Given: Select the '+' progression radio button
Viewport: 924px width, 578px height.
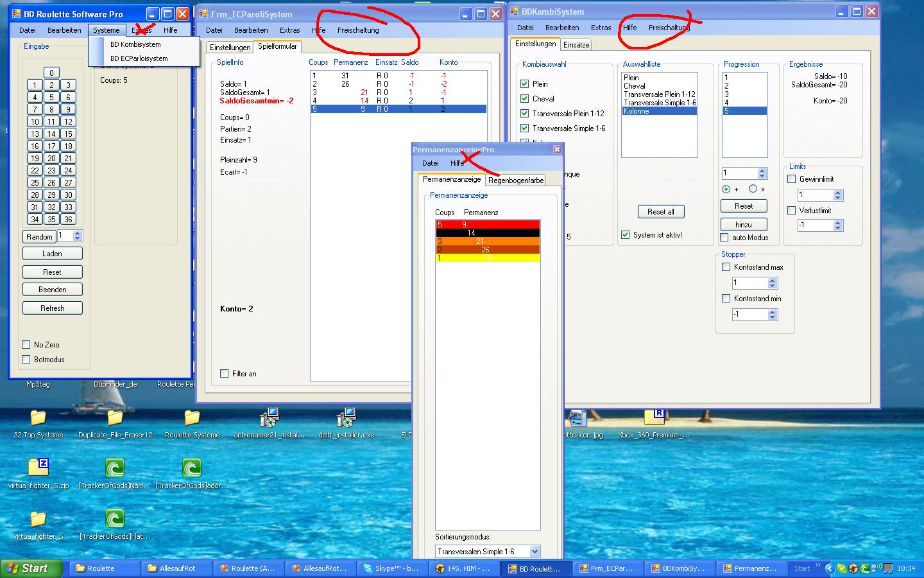Looking at the screenshot, I should 726,189.
